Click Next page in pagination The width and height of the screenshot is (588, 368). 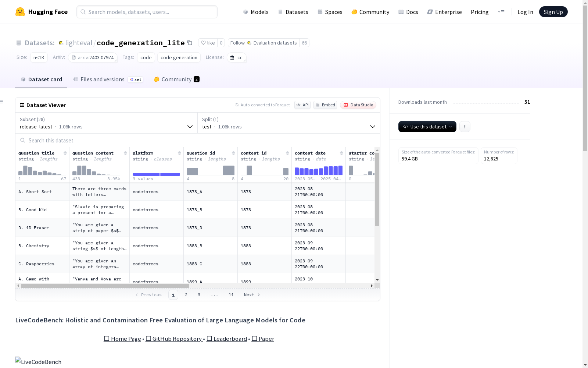click(x=252, y=295)
